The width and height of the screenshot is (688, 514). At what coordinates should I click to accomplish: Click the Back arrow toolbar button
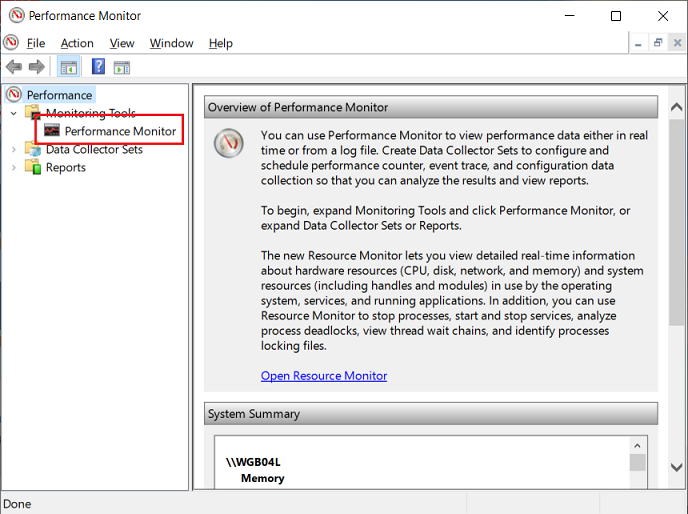coord(14,67)
